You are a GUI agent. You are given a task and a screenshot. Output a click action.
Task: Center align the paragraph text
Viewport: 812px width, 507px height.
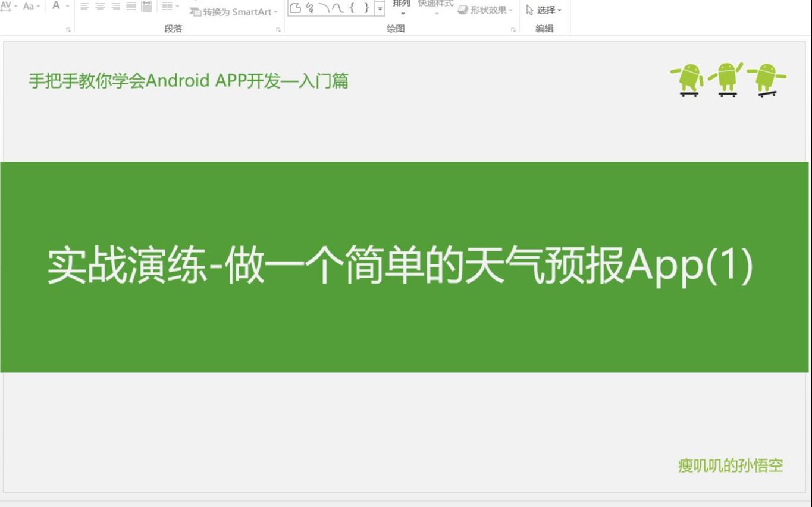[x=100, y=6]
